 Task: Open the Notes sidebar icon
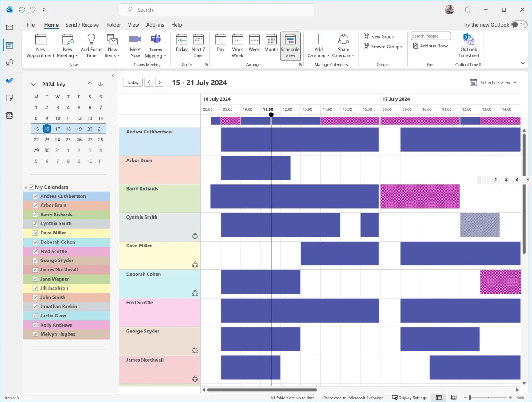[x=9, y=98]
